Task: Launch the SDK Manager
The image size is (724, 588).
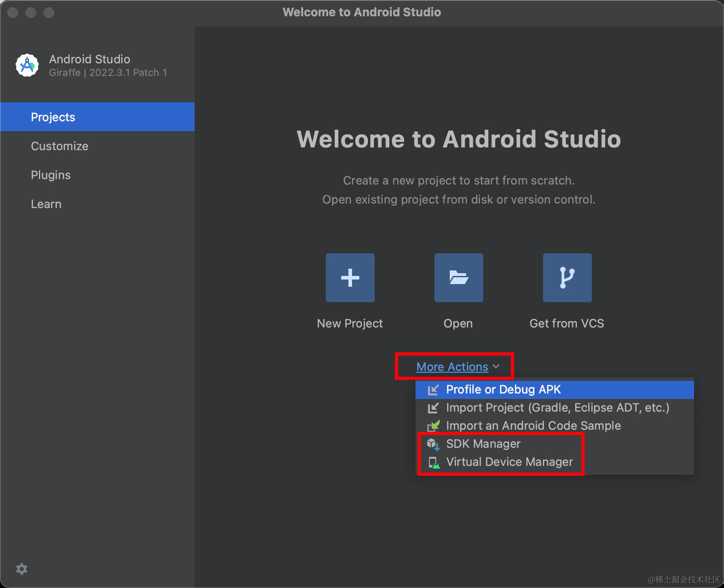Action: pos(483,444)
